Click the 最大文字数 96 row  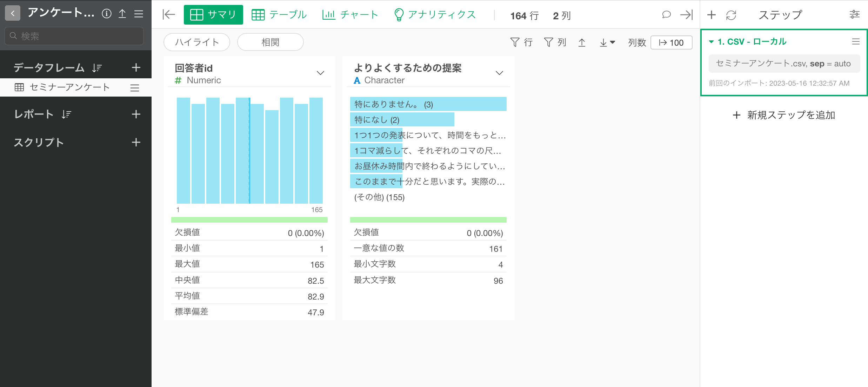[x=428, y=280]
